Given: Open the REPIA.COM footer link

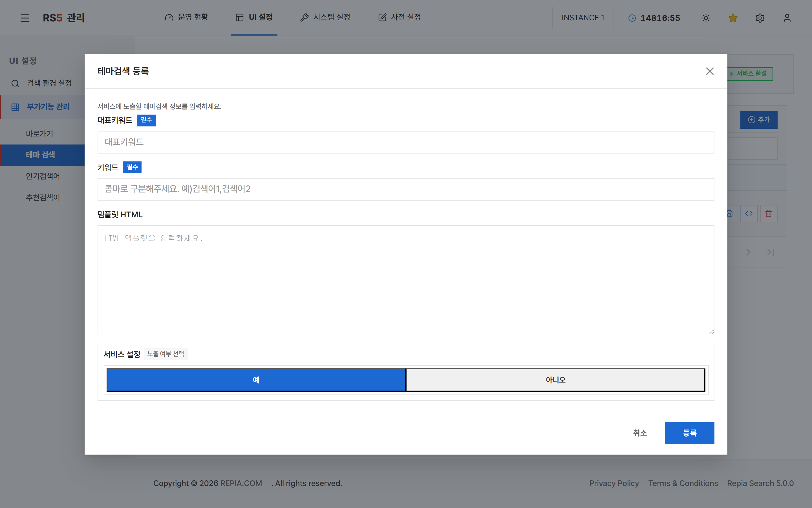Looking at the screenshot, I should pos(241,483).
